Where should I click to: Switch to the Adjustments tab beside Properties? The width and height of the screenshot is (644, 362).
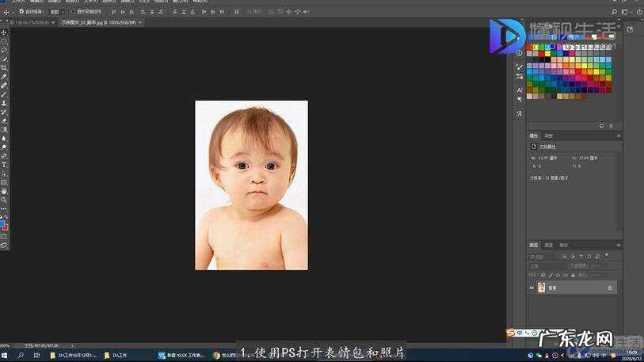549,135
